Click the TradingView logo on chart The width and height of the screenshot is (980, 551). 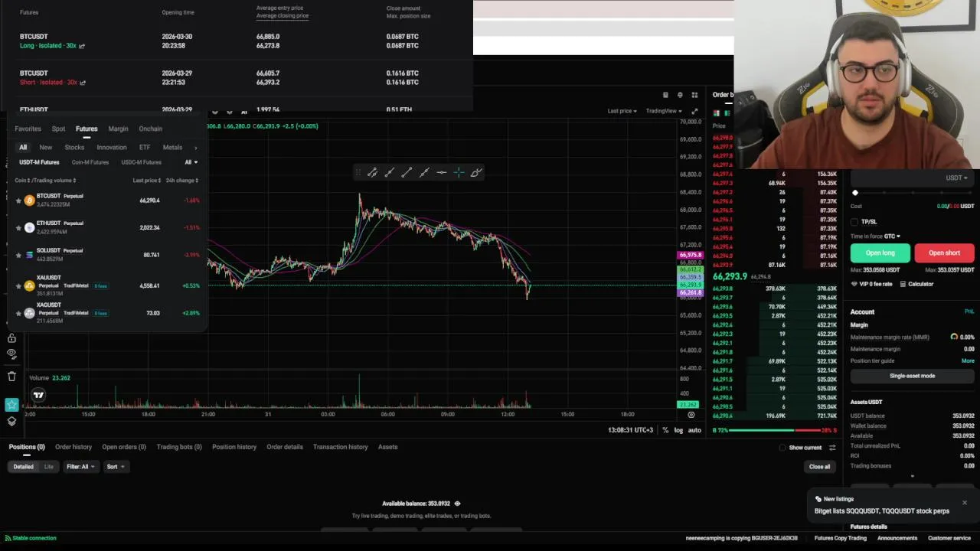pyautogui.click(x=38, y=395)
